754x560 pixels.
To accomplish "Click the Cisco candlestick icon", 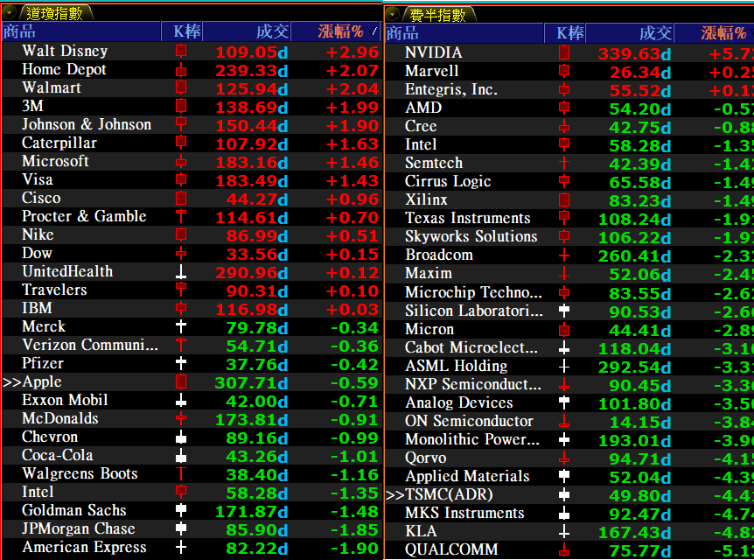I will tap(181, 198).
